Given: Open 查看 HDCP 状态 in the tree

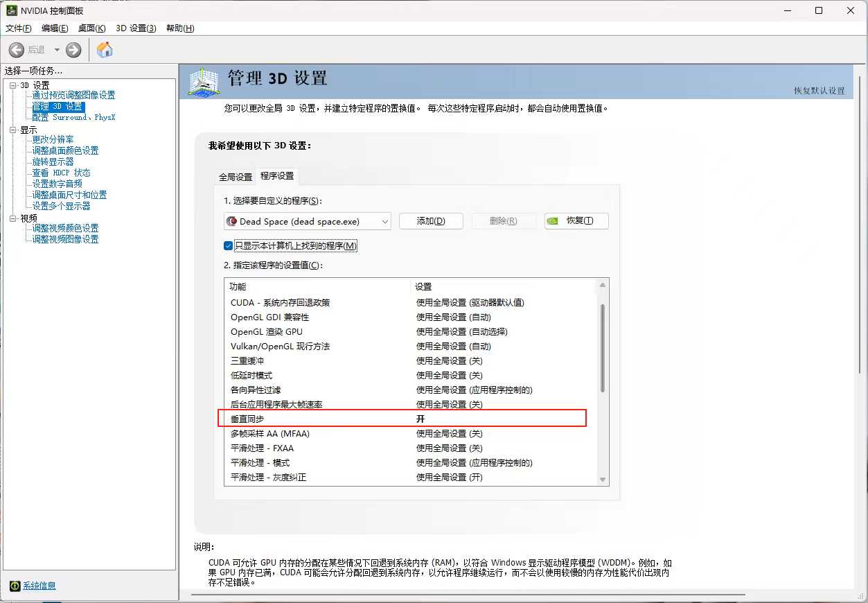Looking at the screenshot, I should click(61, 173).
